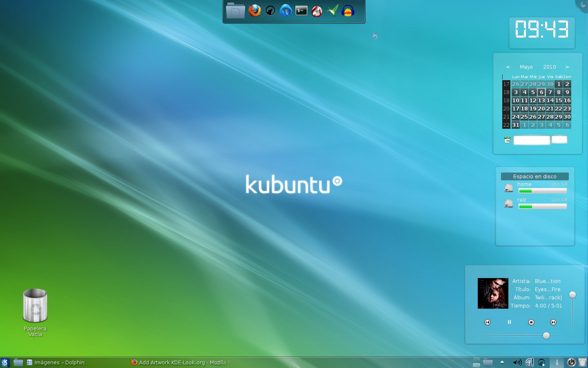Go to previous month in calendar

coord(508,67)
